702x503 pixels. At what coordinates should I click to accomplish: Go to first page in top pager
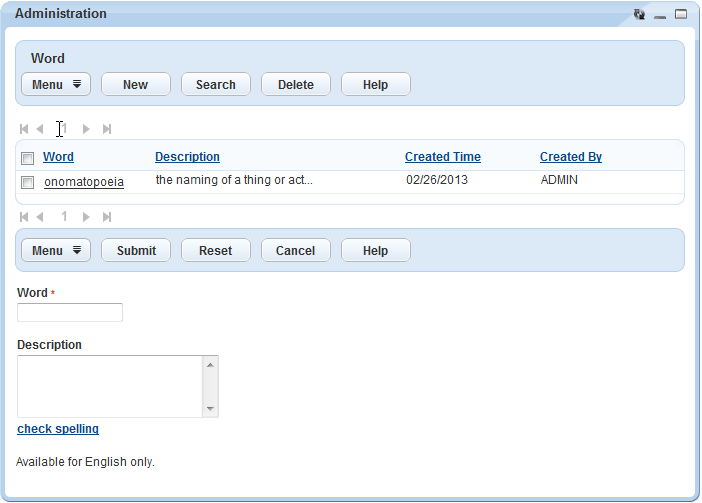click(x=24, y=129)
